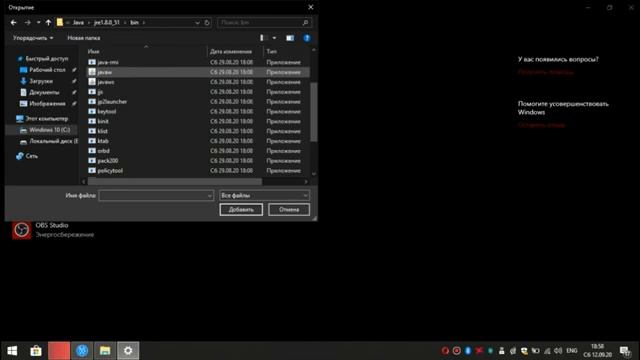Go back using the Back arrow

[13, 22]
